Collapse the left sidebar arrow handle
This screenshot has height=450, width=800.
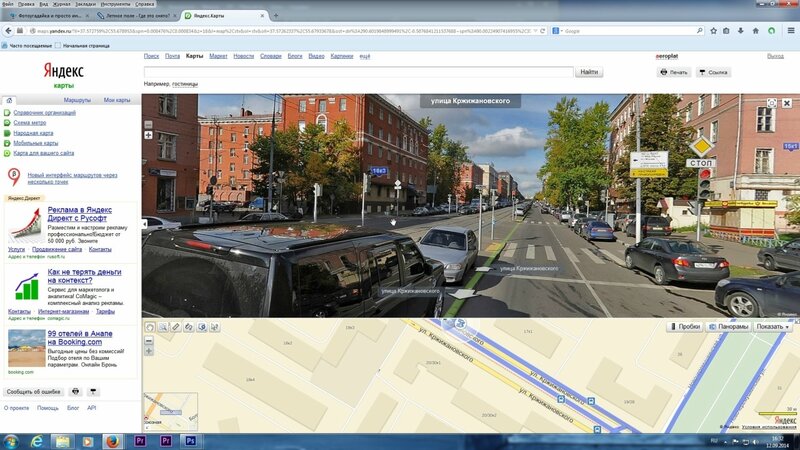pyautogui.click(x=144, y=223)
